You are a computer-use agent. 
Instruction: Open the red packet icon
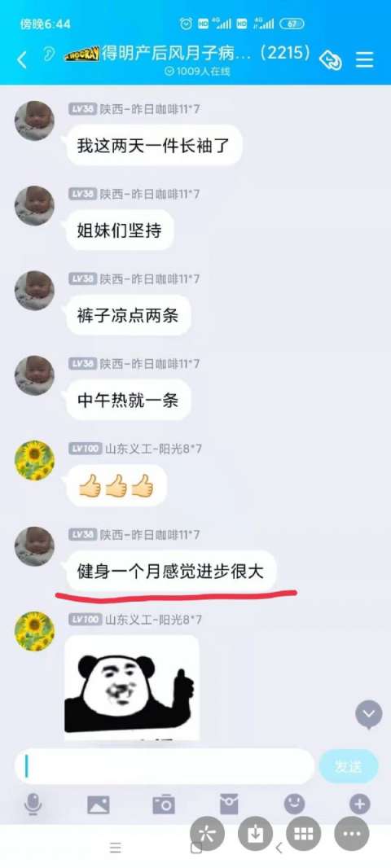[229, 804]
